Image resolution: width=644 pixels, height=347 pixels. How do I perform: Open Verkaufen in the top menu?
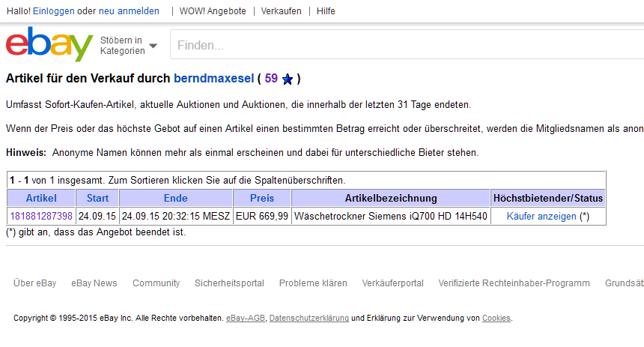point(282,11)
